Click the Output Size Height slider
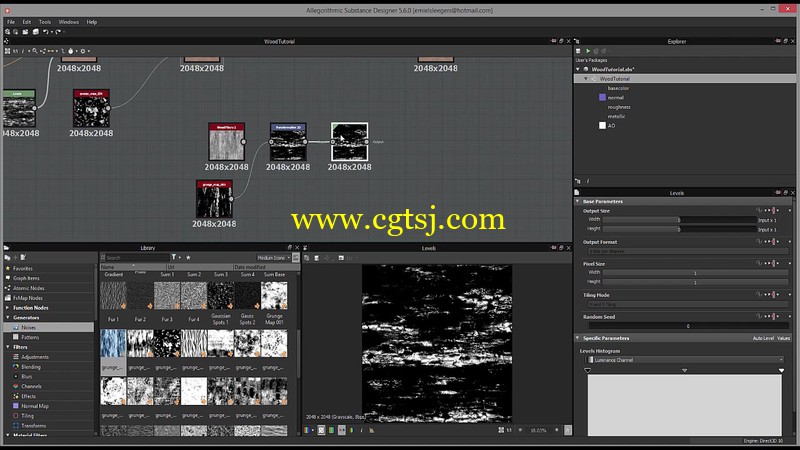 [x=679, y=229]
